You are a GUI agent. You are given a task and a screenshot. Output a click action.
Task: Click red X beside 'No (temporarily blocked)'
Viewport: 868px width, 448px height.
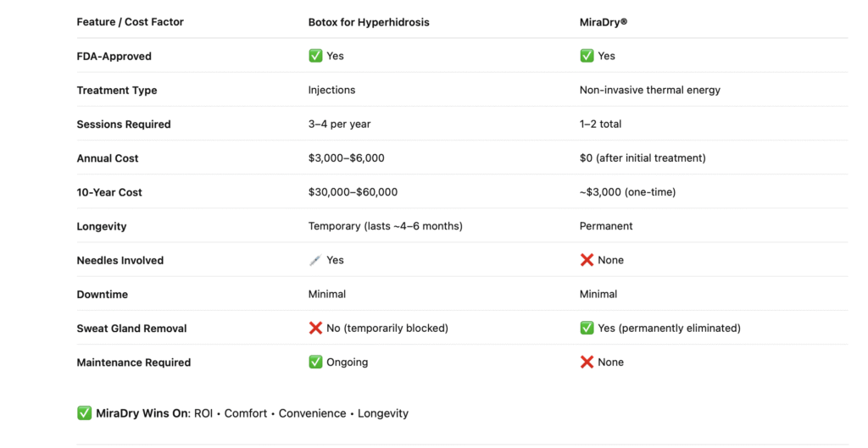point(315,328)
